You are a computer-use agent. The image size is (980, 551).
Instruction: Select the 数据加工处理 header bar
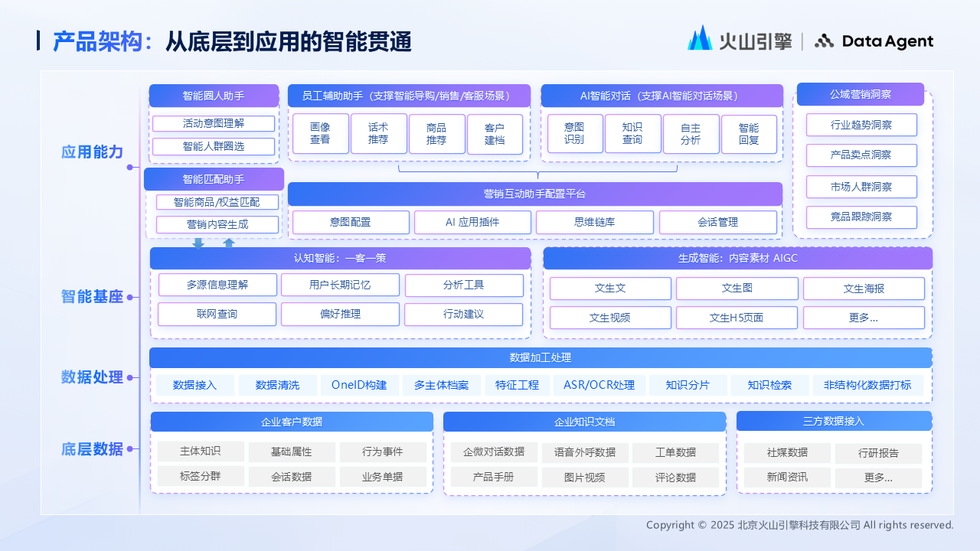(x=541, y=358)
